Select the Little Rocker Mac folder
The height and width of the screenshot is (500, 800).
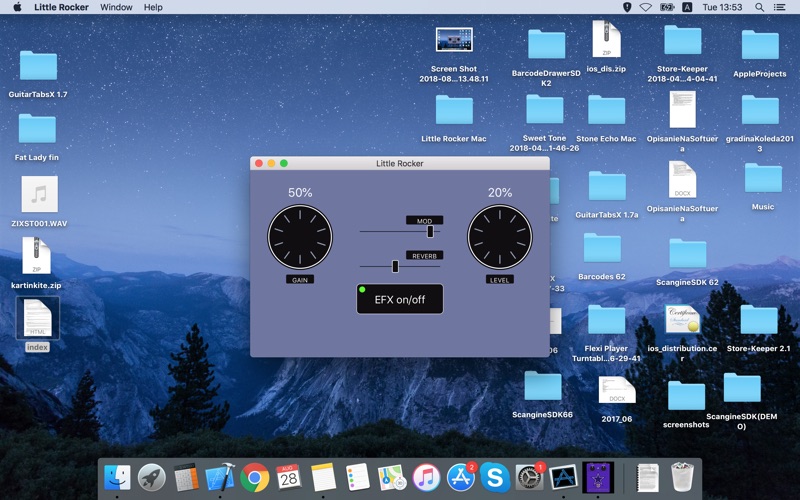454,109
